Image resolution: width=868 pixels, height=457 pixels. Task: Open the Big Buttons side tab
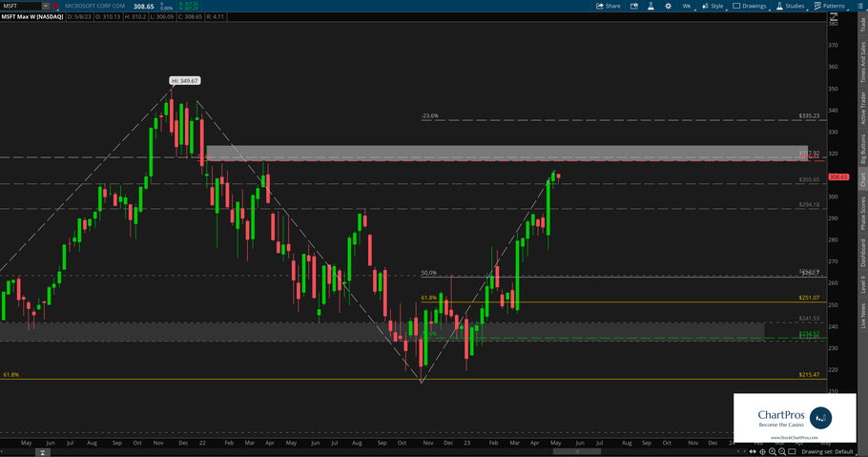pyautogui.click(x=862, y=149)
